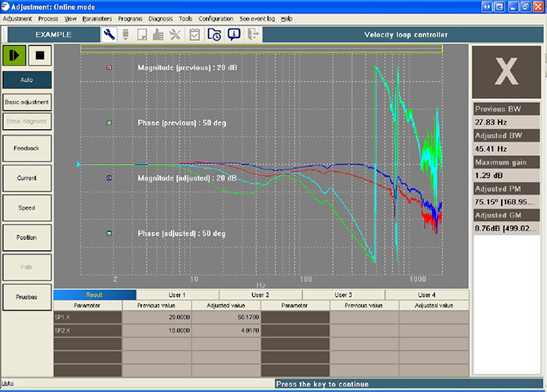Screen dimensions: 547x392
Task: Click the exit door icon
Action: pos(253,35)
